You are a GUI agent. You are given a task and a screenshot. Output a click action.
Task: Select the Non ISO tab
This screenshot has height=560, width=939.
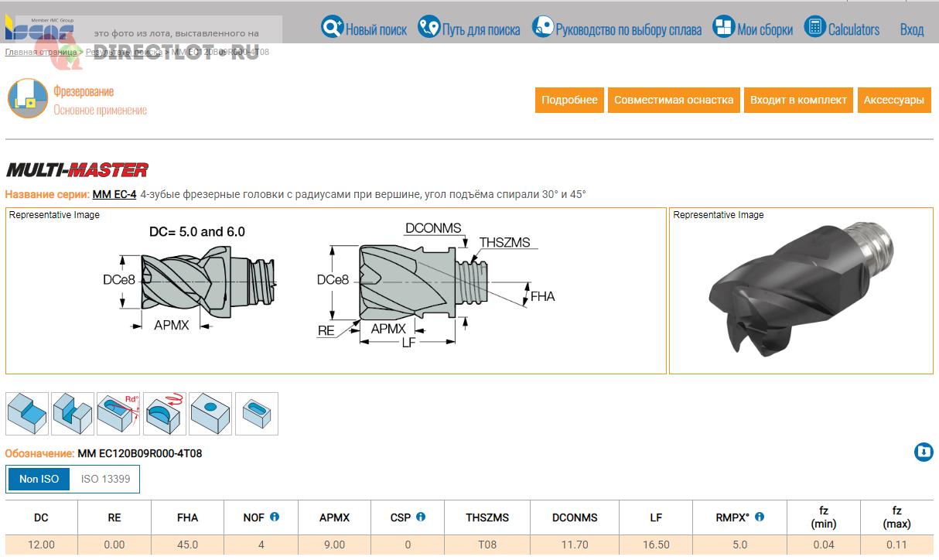(x=39, y=479)
